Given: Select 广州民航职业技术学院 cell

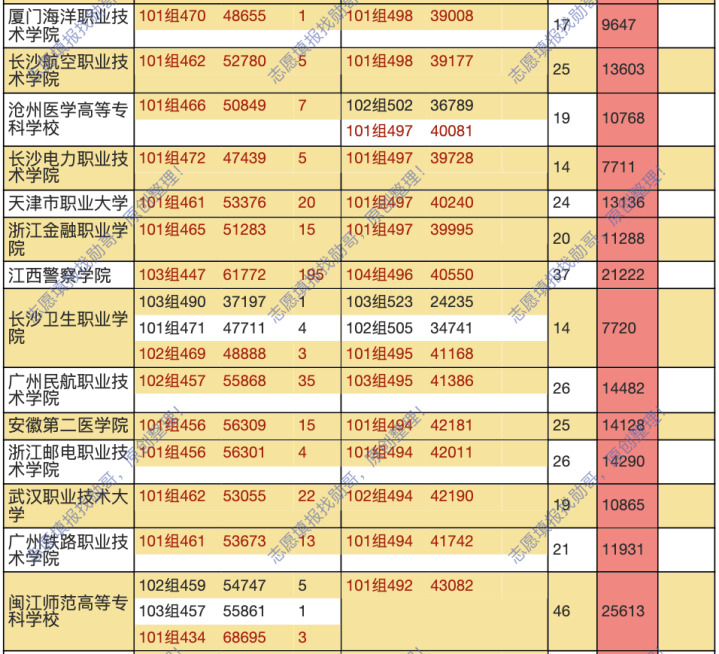Looking at the screenshot, I should point(68,390).
